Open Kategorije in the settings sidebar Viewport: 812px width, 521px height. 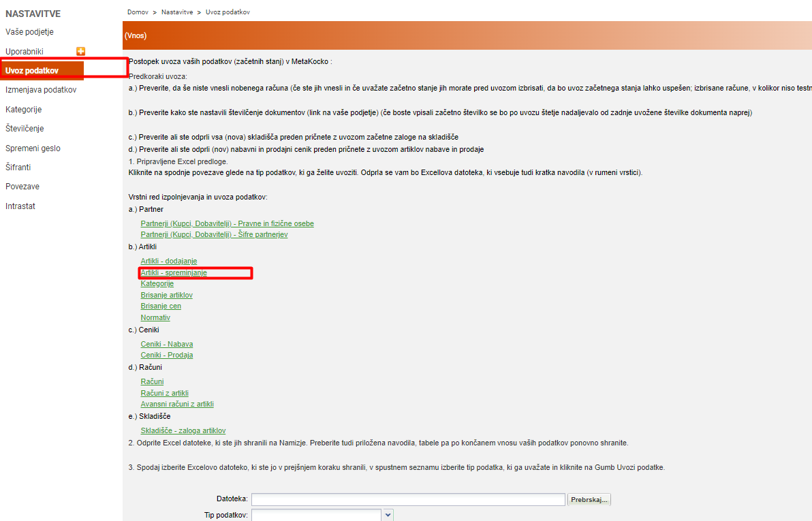[x=23, y=109]
